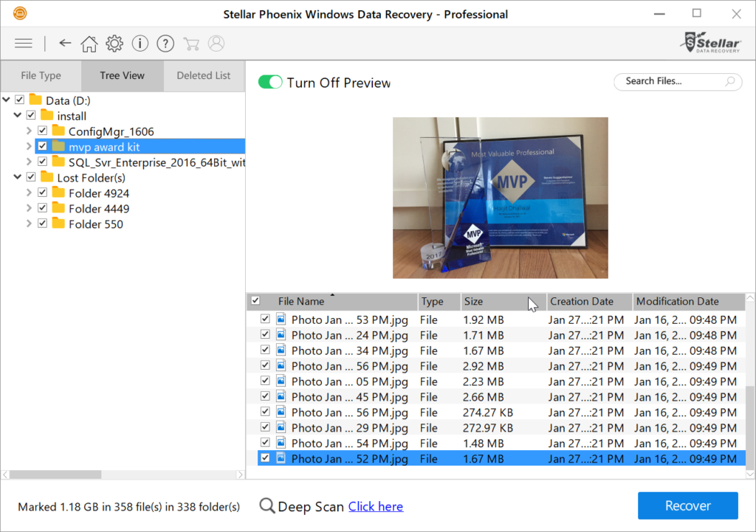The height and width of the screenshot is (532, 756).
Task: Uncheck the Folder 4924 checkbox
Action: tap(42, 193)
